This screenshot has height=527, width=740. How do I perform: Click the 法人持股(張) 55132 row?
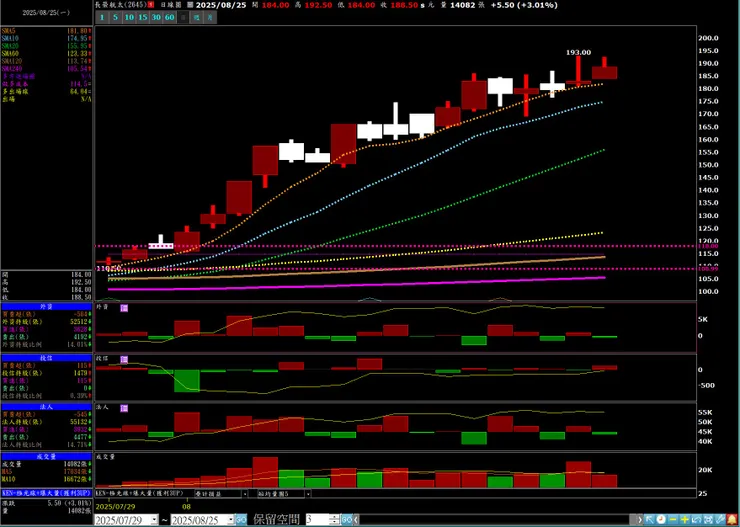point(46,421)
